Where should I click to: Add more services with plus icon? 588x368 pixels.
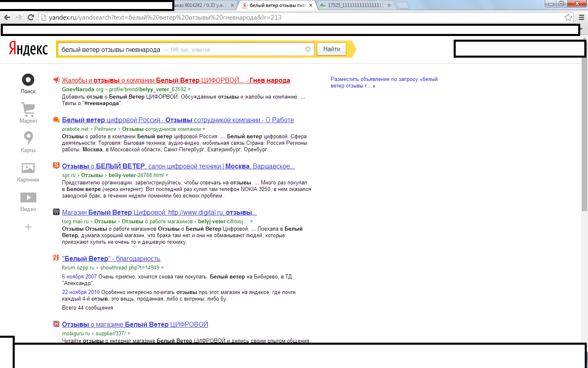point(28,227)
